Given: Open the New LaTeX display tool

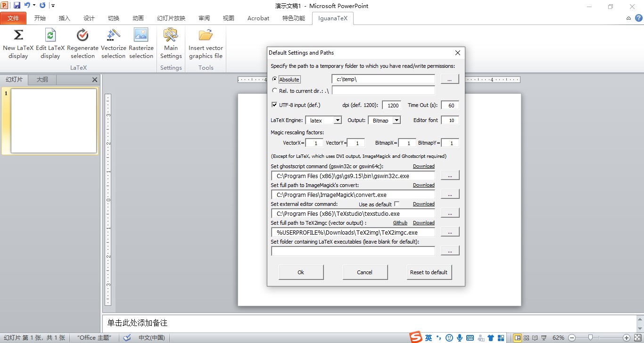Looking at the screenshot, I should [x=18, y=43].
